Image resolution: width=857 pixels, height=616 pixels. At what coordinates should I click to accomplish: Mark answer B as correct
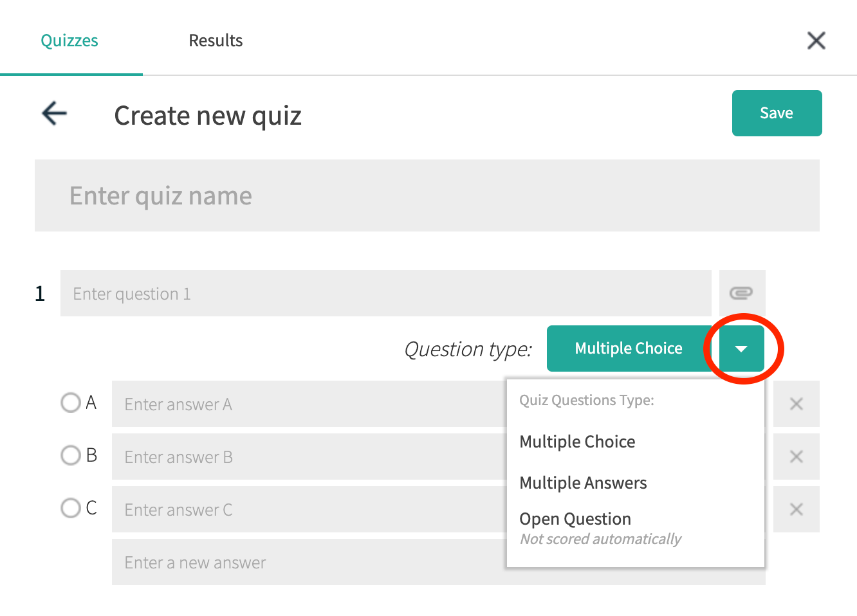coord(71,456)
